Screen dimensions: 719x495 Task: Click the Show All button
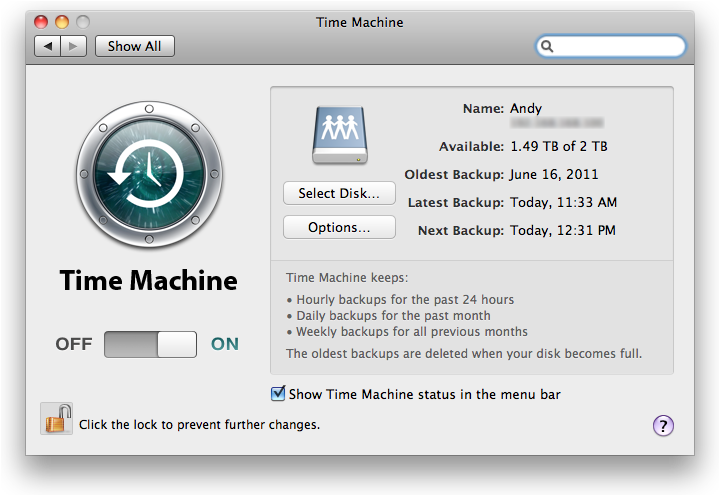coord(134,46)
